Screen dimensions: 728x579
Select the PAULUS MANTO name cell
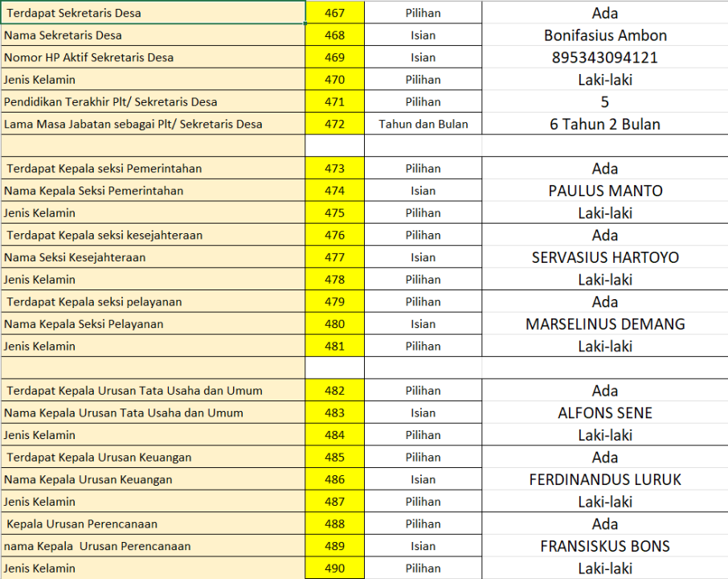pyautogui.click(x=604, y=191)
